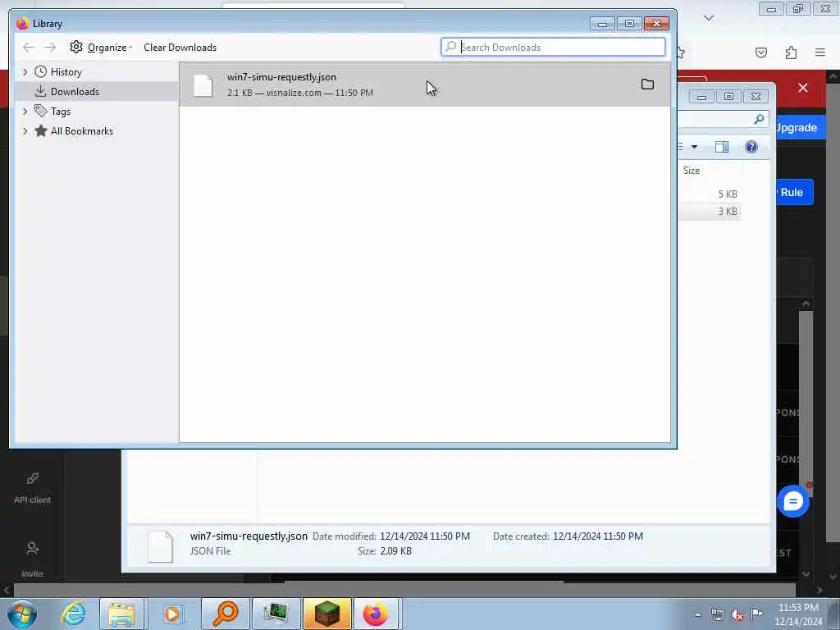The image size is (840, 630).
Task: Click Explorer search magnifier icon
Action: pos(759,120)
